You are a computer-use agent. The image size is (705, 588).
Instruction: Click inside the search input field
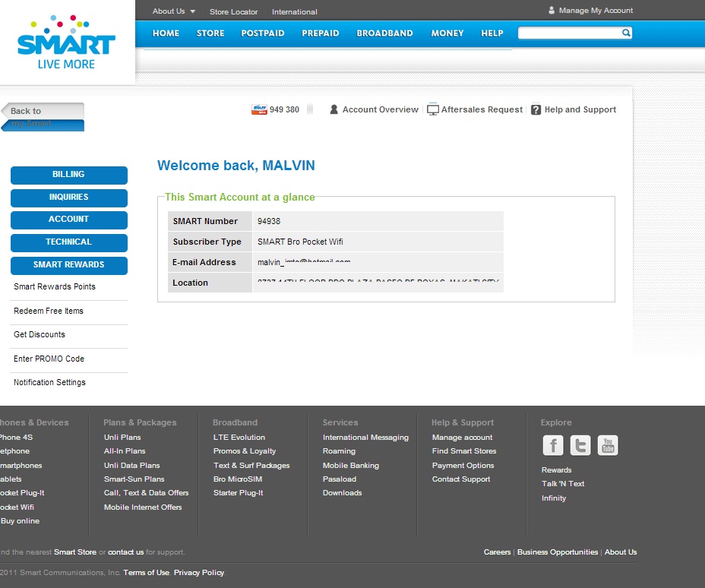[570, 33]
